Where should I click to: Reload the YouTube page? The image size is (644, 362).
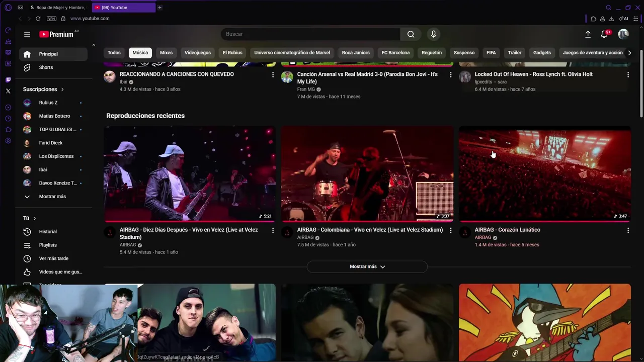point(38,19)
